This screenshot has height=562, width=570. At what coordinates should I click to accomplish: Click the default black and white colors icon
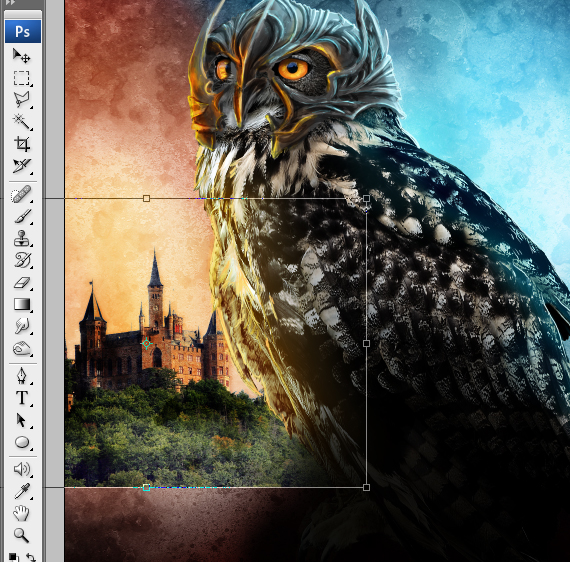pyautogui.click(x=13, y=557)
